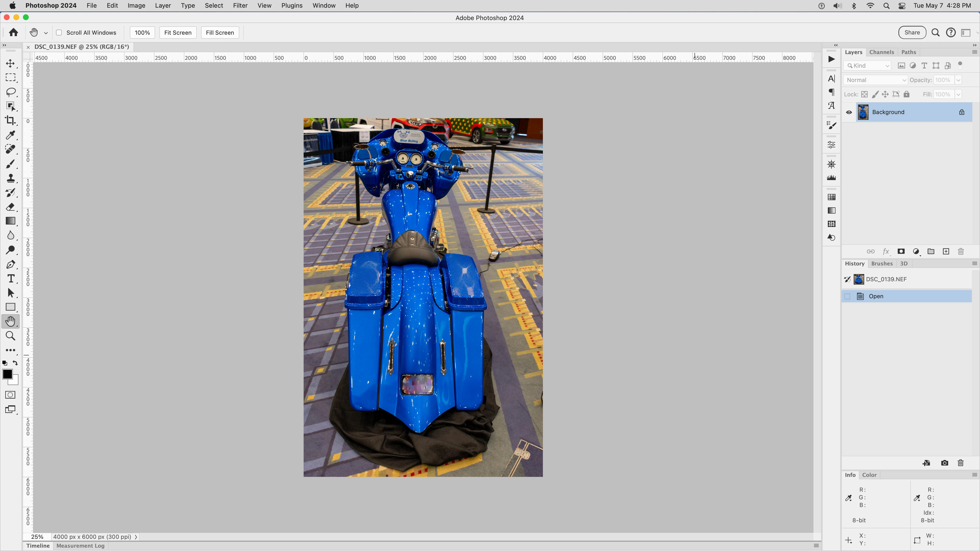The height and width of the screenshot is (551, 980).
Task: Hide the Background layer visibility
Action: coord(849,112)
